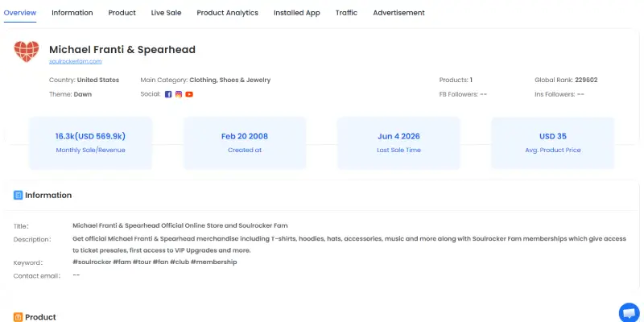Open the store's Facebook social icon

pos(168,94)
